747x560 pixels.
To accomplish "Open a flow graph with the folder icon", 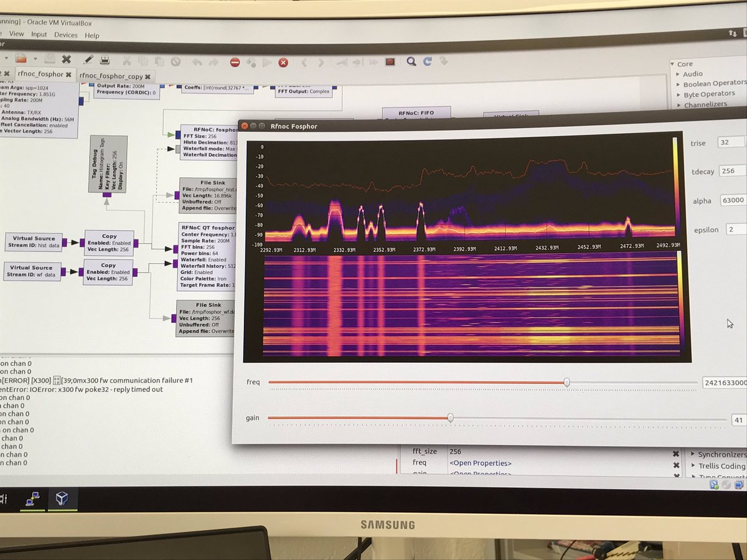I will [x=21, y=58].
